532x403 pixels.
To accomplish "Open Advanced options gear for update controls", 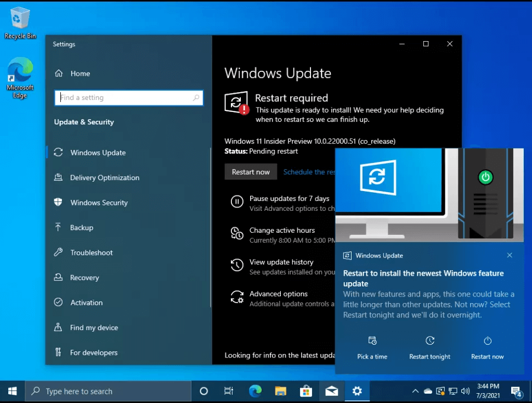I will point(236,298).
